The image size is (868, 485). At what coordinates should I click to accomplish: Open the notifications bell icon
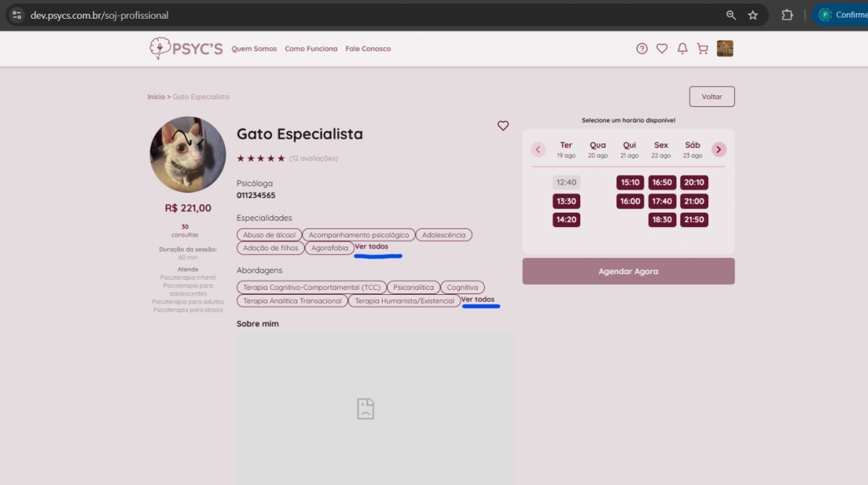coord(682,48)
